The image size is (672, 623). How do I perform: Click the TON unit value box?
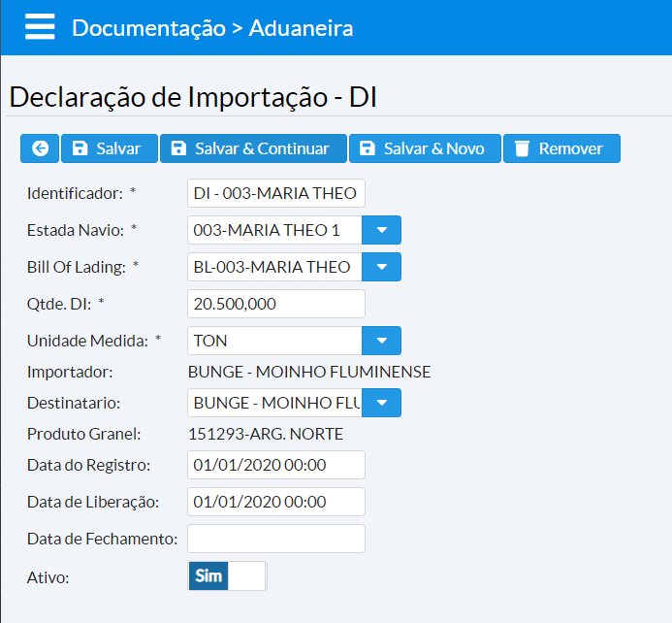click(x=273, y=341)
